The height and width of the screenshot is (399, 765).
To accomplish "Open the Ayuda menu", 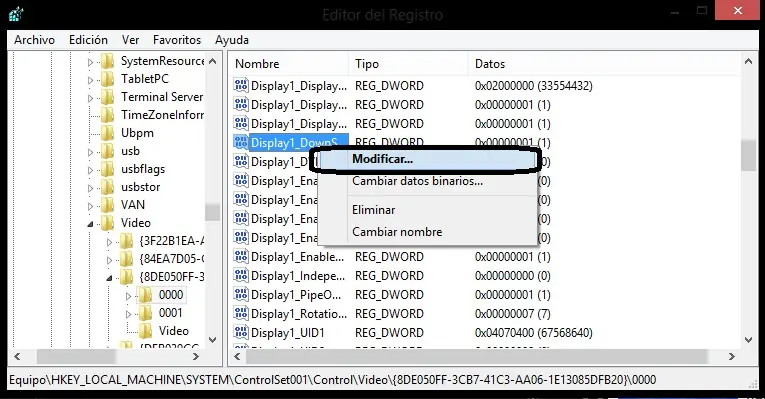I will coord(232,40).
